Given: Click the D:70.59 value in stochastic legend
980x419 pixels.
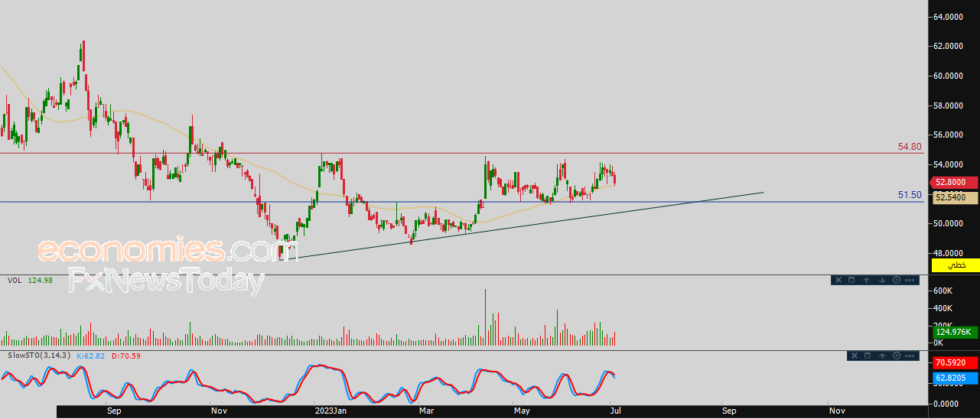Looking at the screenshot, I should point(126,356).
